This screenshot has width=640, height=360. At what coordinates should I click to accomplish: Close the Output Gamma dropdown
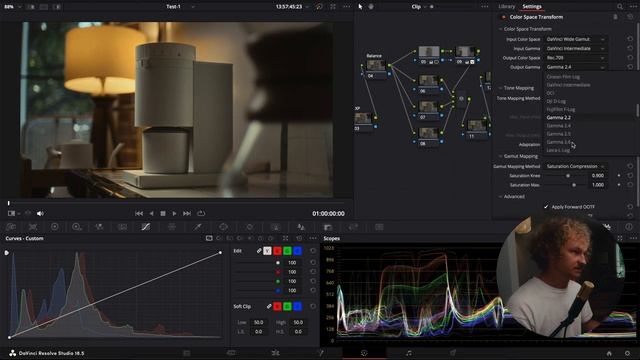pos(576,67)
